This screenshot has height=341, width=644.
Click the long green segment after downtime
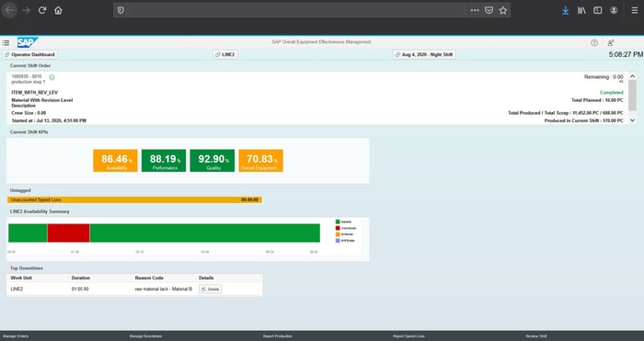205,233
